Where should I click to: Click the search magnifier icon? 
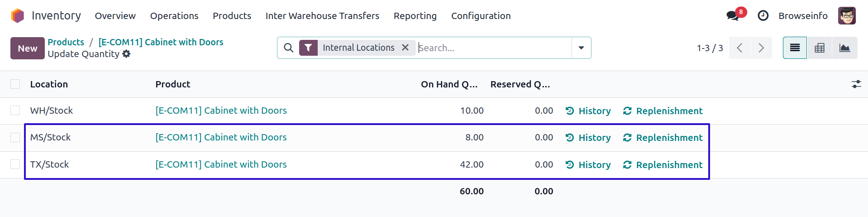(288, 48)
